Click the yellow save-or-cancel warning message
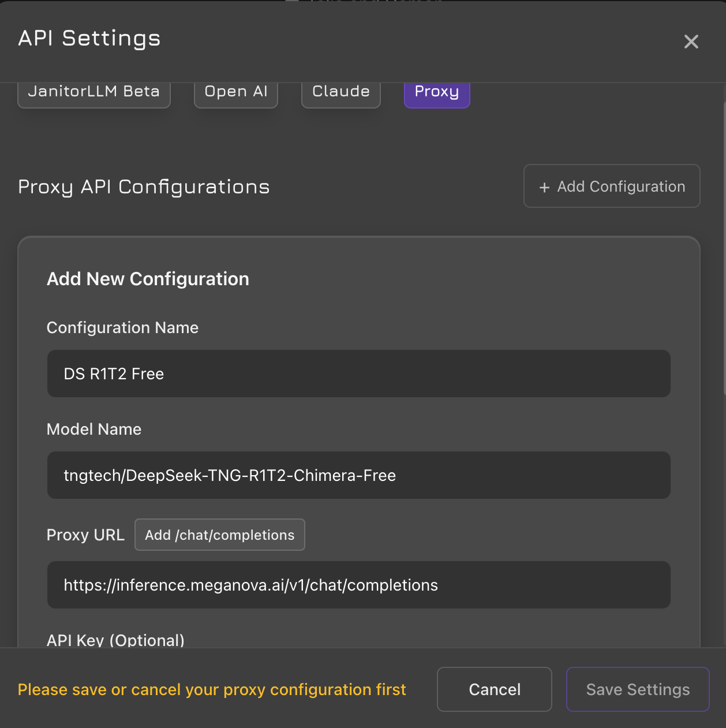 (x=212, y=690)
